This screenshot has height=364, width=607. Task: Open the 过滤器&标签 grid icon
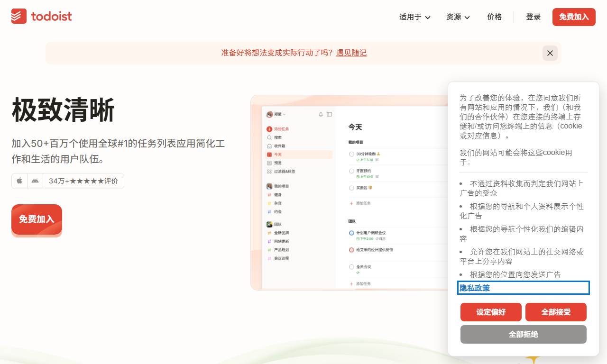click(x=269, y=172)
